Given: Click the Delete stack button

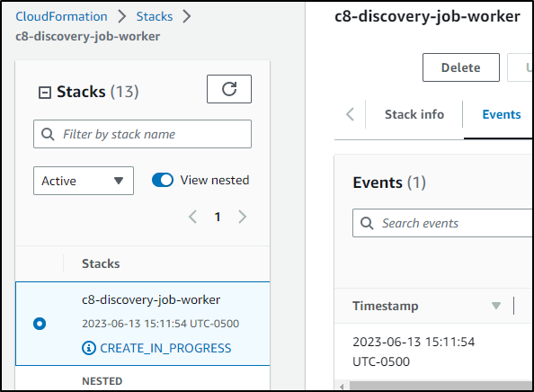Looking at the screenshot, I should tap(461, 67).
